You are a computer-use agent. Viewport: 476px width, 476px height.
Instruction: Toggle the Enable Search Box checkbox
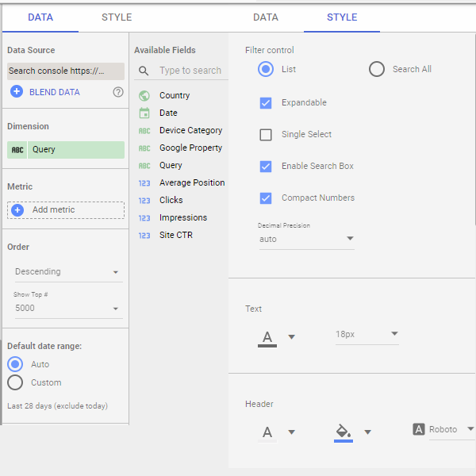click(x=266, y=167)
